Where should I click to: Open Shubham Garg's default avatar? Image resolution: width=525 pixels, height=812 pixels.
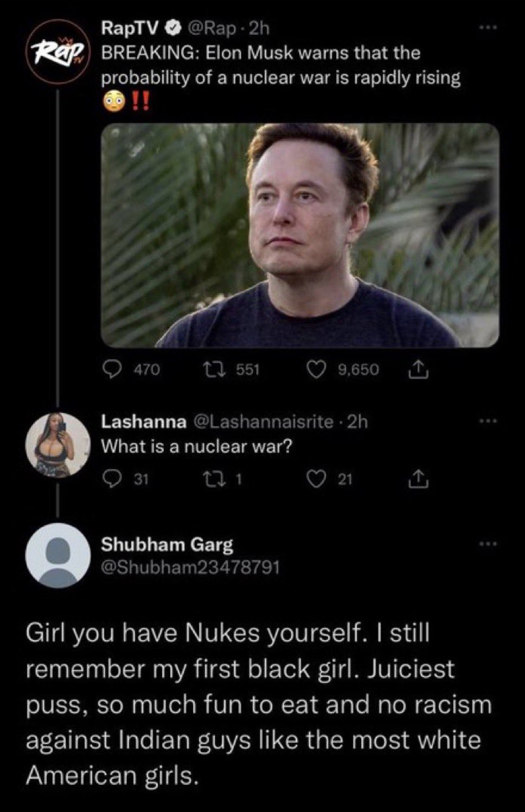tap(57, 556)
